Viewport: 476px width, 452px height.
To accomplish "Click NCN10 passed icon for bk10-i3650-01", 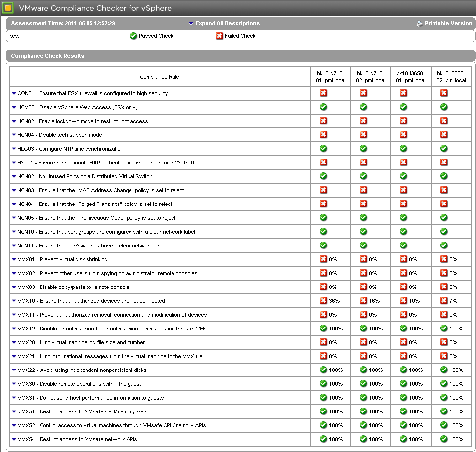I will coord(403,232).
